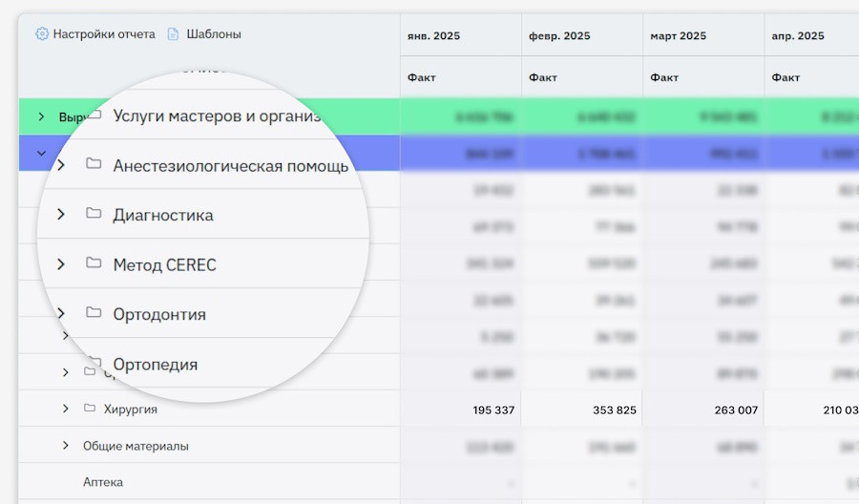Select the янв. 2025 column header
The image size is (859, 504).
[434, 36]
